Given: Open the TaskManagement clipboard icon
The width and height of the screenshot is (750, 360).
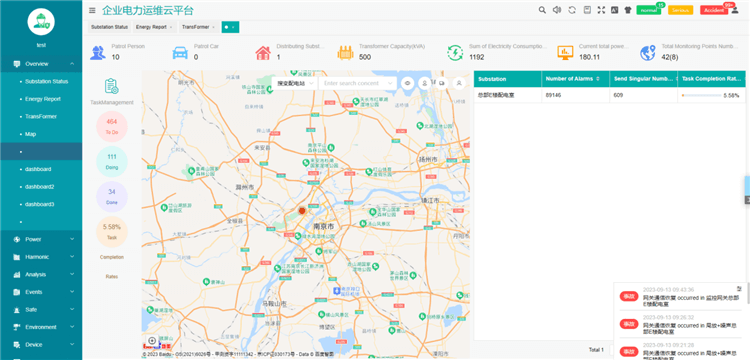Looking at the screenshot, I should click(x=111, y=86).
